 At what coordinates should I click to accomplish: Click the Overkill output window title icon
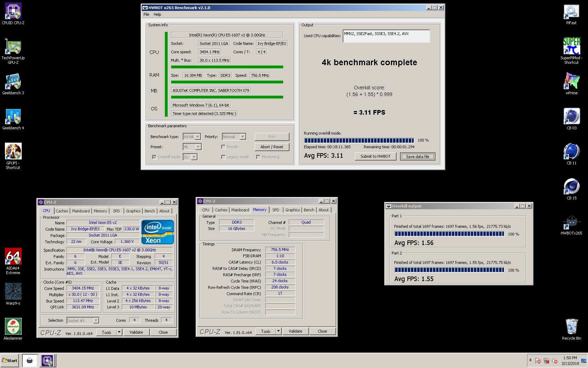tap(388, 206)
